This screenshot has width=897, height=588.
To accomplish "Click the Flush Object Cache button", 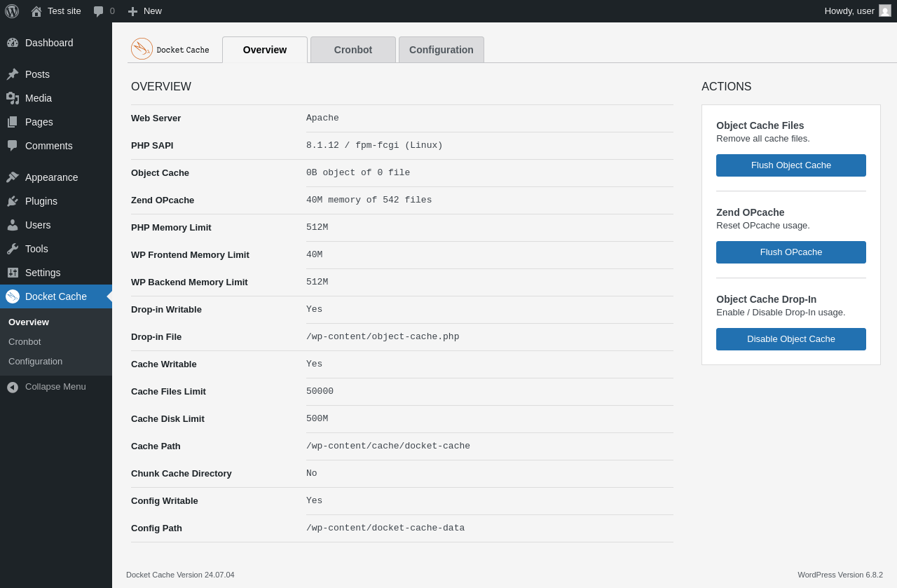I will (791, 165).
